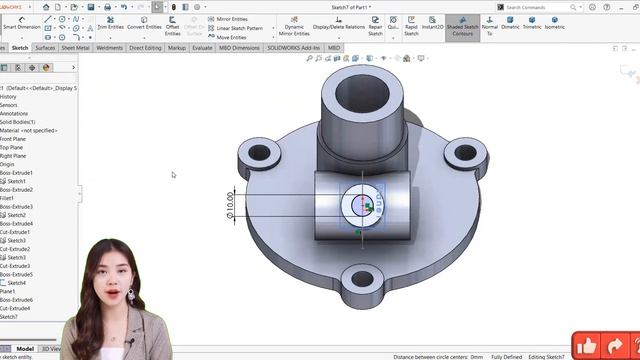Expand the Display/Delete Relations dropdown arrow

click(339, 38)
